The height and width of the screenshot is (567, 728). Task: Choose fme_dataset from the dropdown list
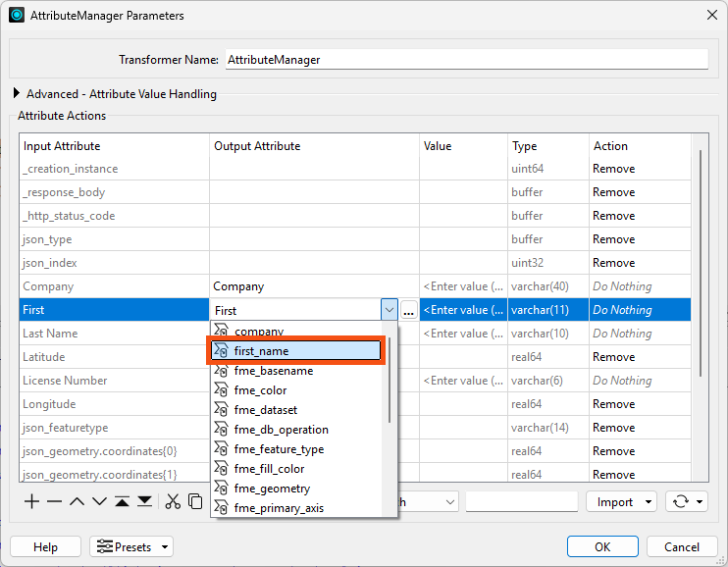coord(295,410)
